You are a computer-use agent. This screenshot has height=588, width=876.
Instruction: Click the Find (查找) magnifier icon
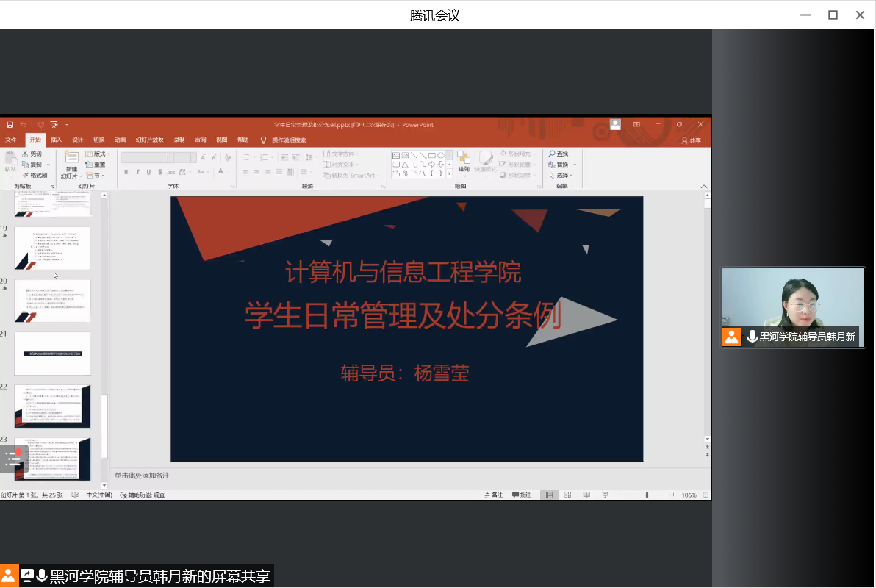(552, 154)
